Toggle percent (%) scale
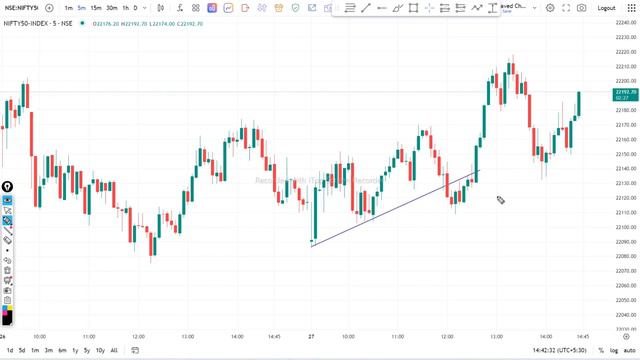640x360 pixels. [x=601, y=350]
